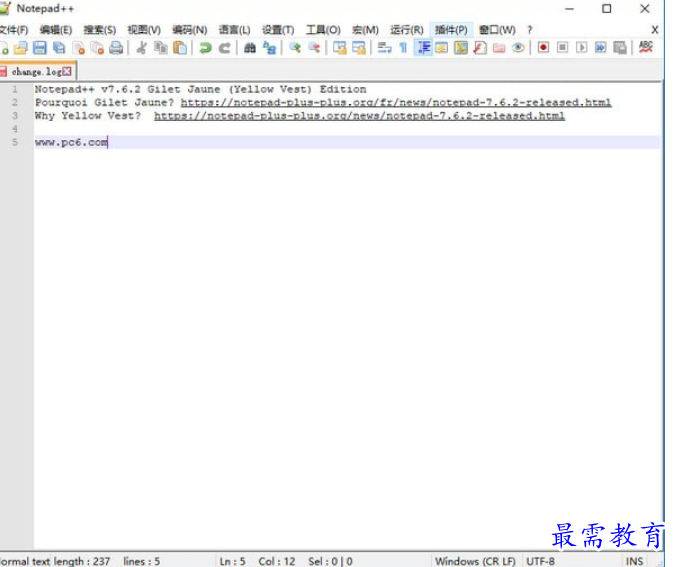Open Folder as Workspace toolbar icon
673x567 pixels.
tap(499, 48)
